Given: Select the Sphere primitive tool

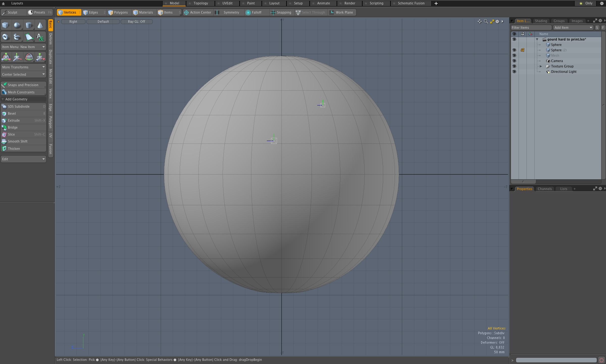Looking at the screenshot, I should tap(17, 25).
